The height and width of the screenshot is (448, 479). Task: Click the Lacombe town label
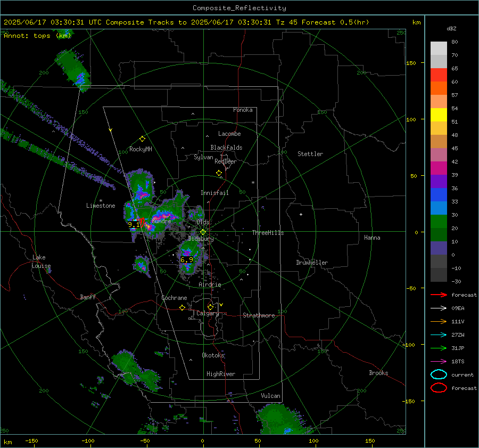[x=229, y=134]
